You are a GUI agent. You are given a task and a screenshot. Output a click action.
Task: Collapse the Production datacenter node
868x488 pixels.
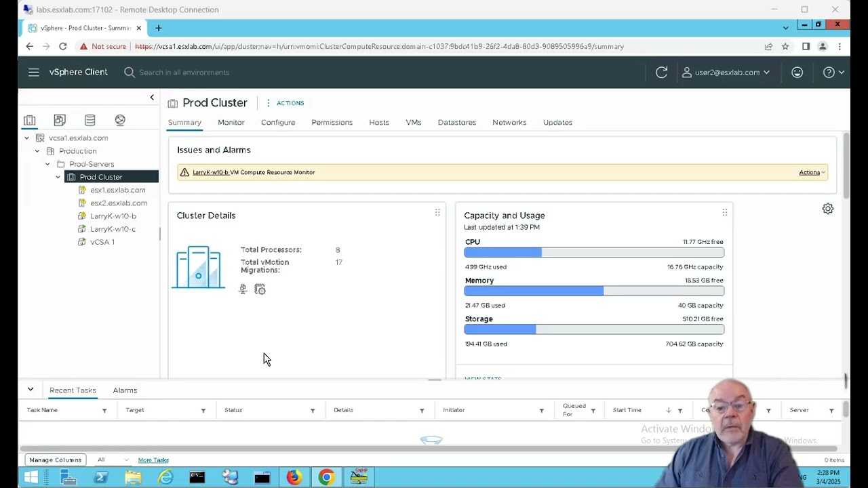tap(37, 151)
